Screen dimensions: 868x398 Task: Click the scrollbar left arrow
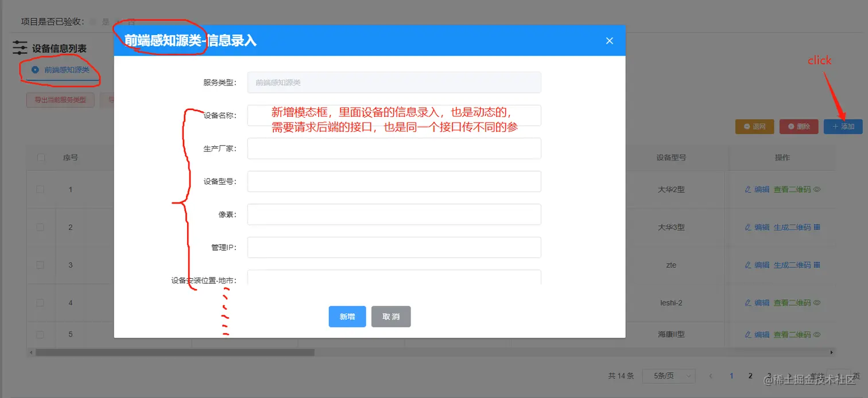tap(30, 352)
